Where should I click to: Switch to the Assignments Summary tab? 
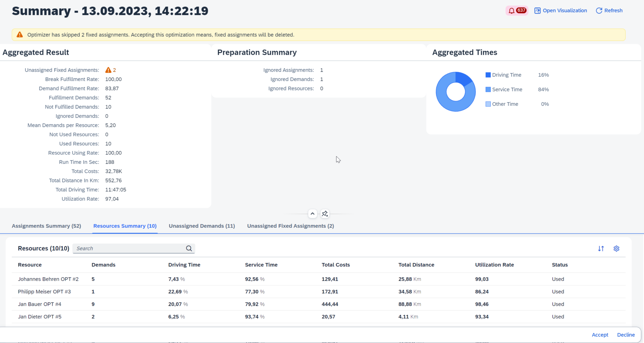pyautogui.click(x=46, y=226)
